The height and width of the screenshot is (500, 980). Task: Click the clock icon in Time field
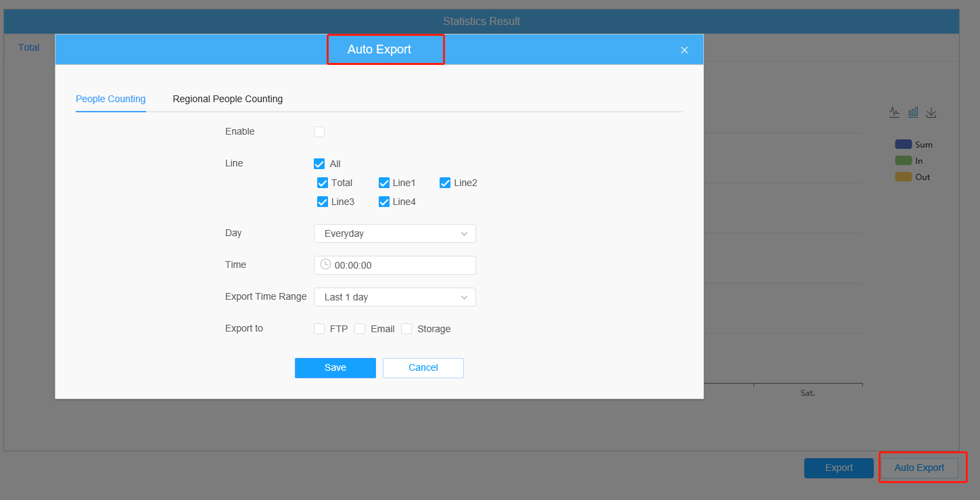coord(325,265)
